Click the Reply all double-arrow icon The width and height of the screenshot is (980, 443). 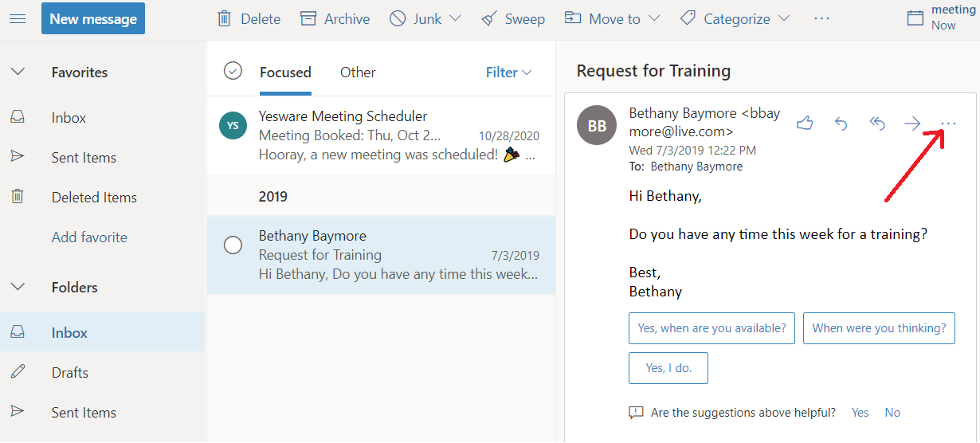[x=876, y=123]
